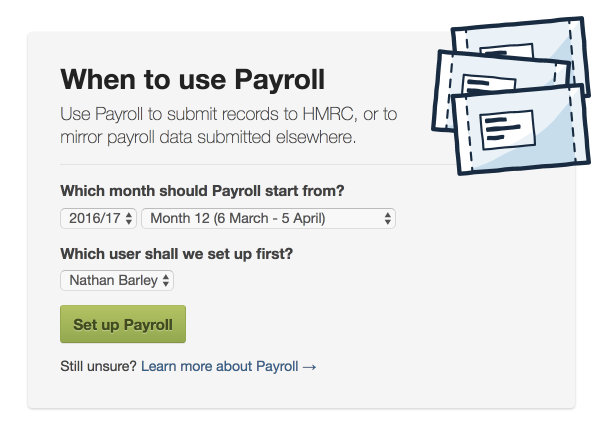Follow the Learn more about Payroll link
This screenshot has height=429, width=600.
point(219,367)
